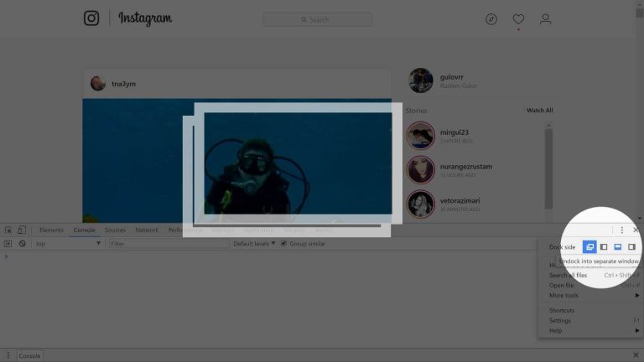Open the top context dropdown
Viewport: 644px width, 362px height.
click(x=68, y=244)
